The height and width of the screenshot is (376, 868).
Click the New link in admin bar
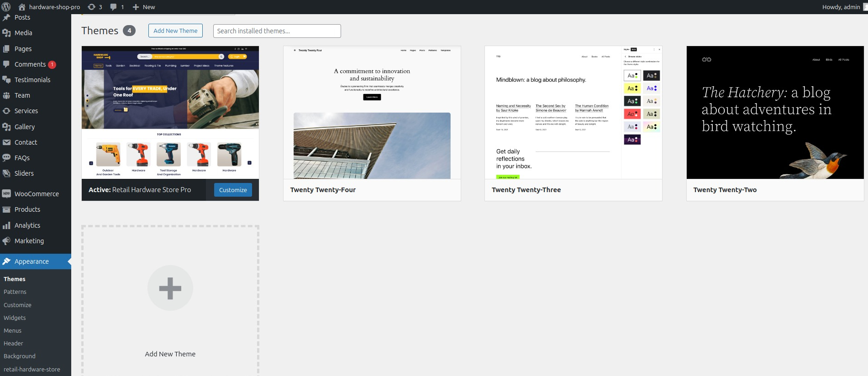[149, 7]
